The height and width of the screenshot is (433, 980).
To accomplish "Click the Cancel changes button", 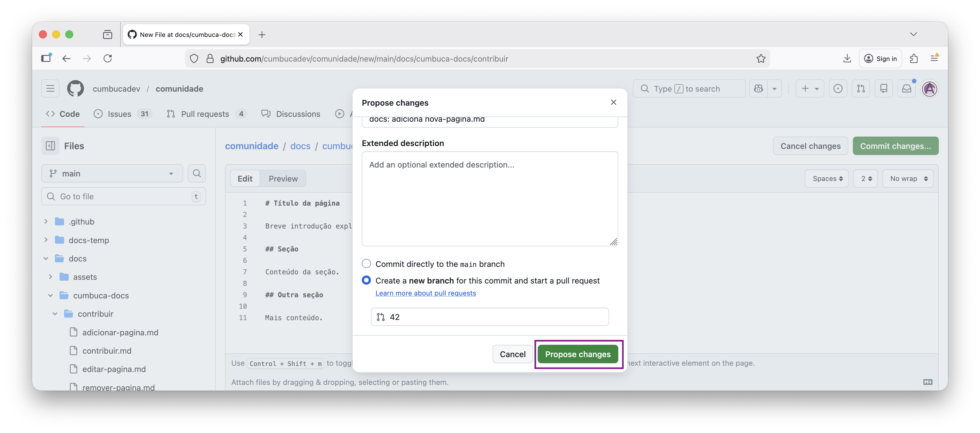I will point(810,146).
